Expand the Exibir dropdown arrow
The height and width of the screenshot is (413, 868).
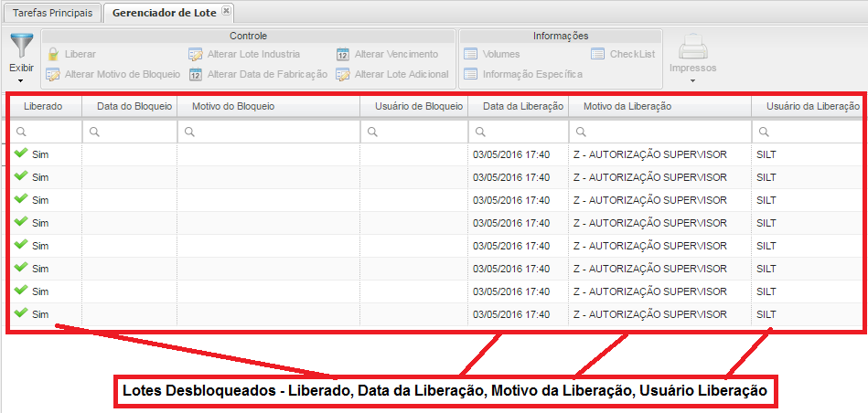pyautogui.click(x=22, y=81)
